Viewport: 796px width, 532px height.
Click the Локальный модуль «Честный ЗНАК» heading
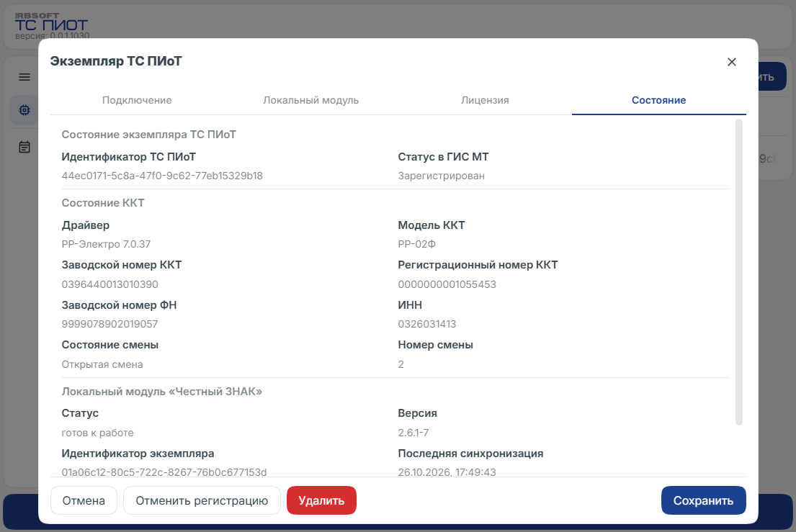[162, 392]
